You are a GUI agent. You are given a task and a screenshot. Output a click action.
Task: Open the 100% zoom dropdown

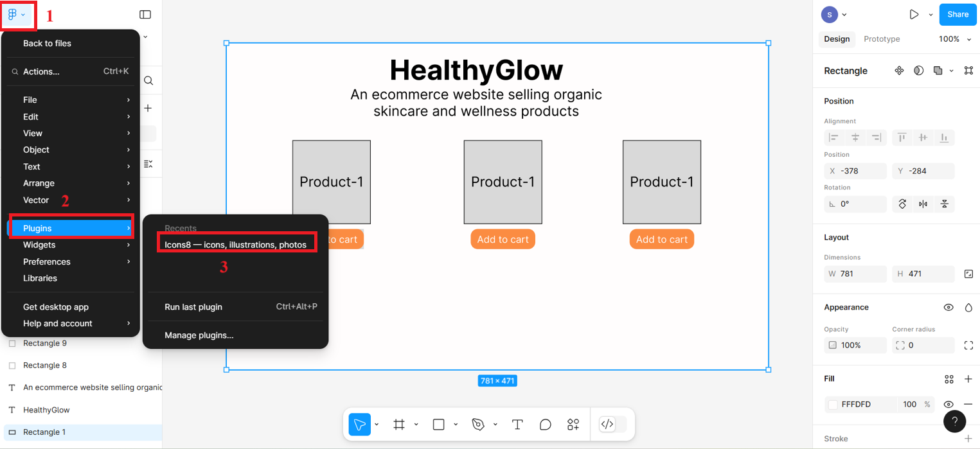[955, 39]
